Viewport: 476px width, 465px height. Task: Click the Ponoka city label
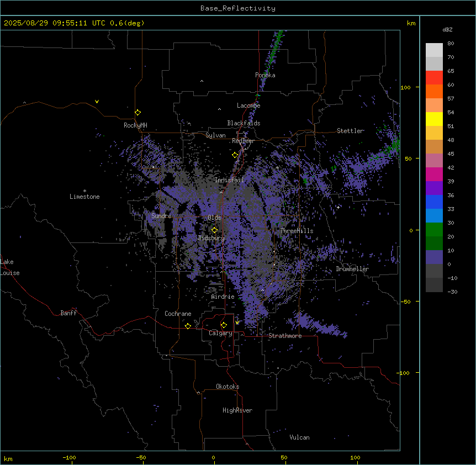pos(265,75)
